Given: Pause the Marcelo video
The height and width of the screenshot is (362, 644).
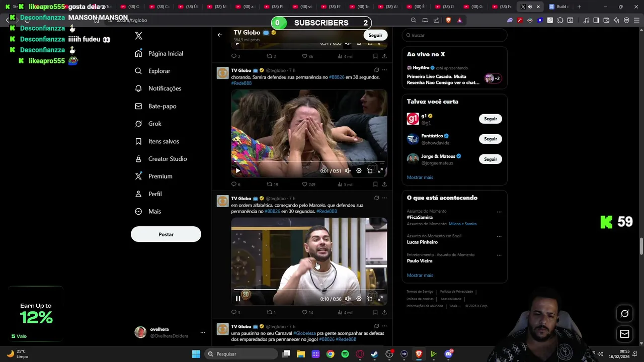Looking at the screenshot, I should point(238,299).
